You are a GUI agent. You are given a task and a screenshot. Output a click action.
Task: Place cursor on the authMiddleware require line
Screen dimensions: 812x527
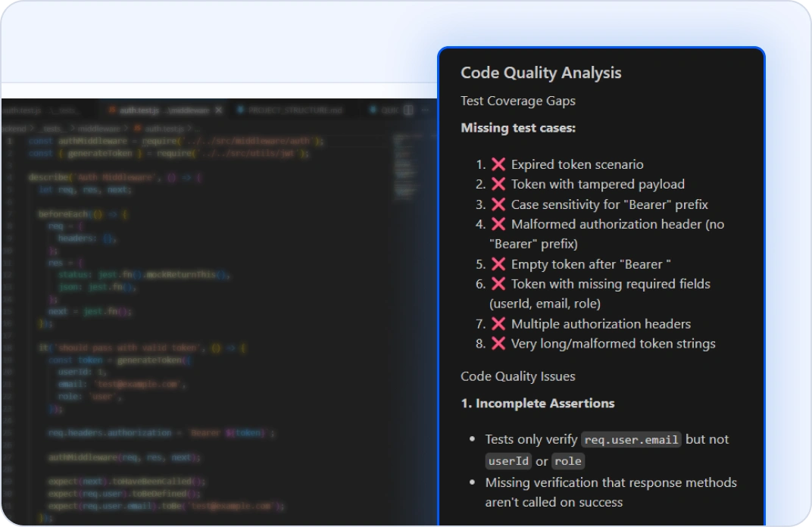click(x=174, y=141)
